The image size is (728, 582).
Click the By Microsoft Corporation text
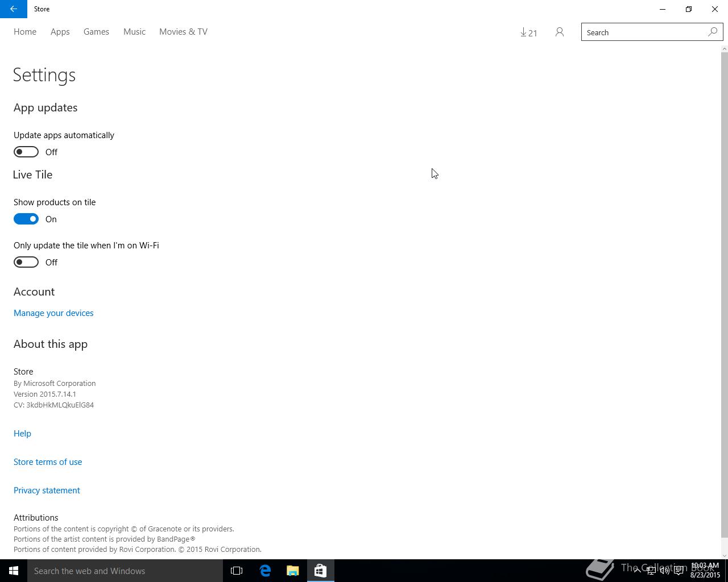coord(55,383)
